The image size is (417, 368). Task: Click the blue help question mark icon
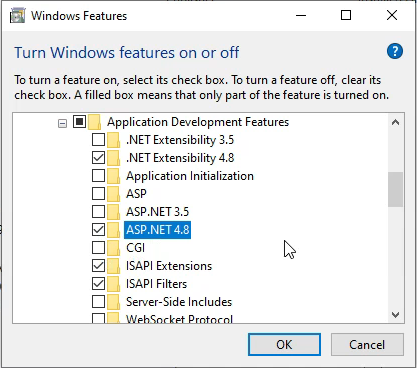[x=395, y=51]
